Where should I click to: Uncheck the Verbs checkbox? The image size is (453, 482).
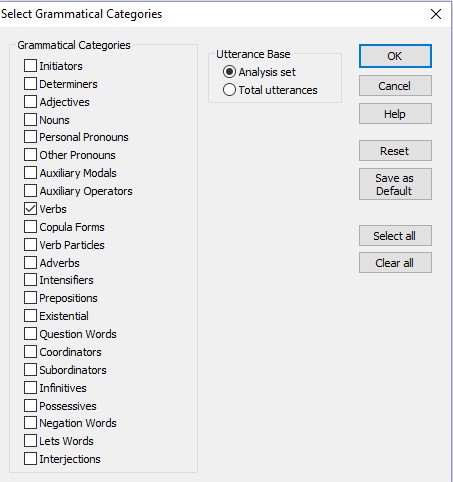30,209
